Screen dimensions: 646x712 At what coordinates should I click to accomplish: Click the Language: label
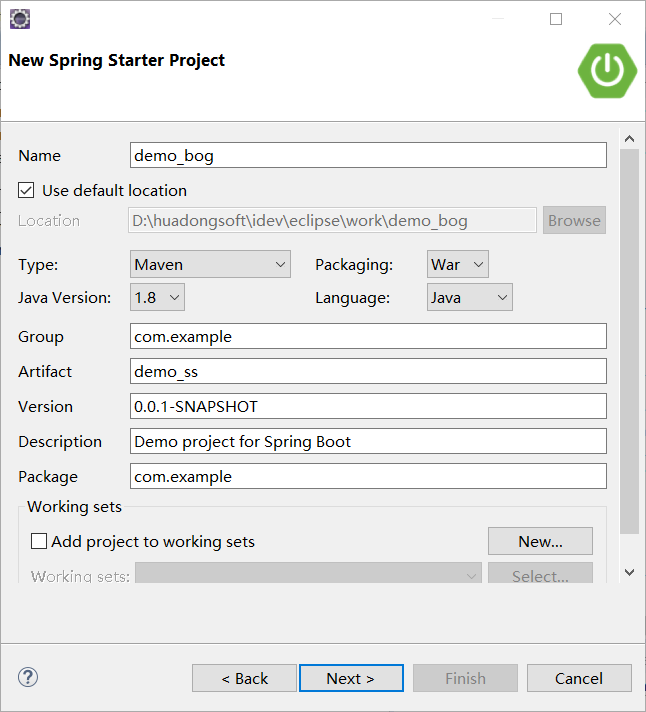pos(353,298)
